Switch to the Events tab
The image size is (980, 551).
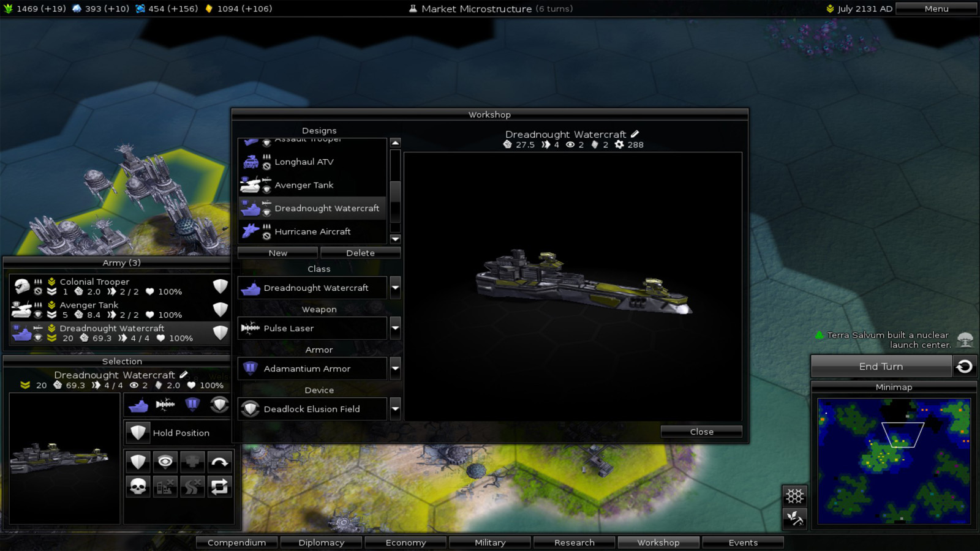pyautogui.click(x=743, y=542)
